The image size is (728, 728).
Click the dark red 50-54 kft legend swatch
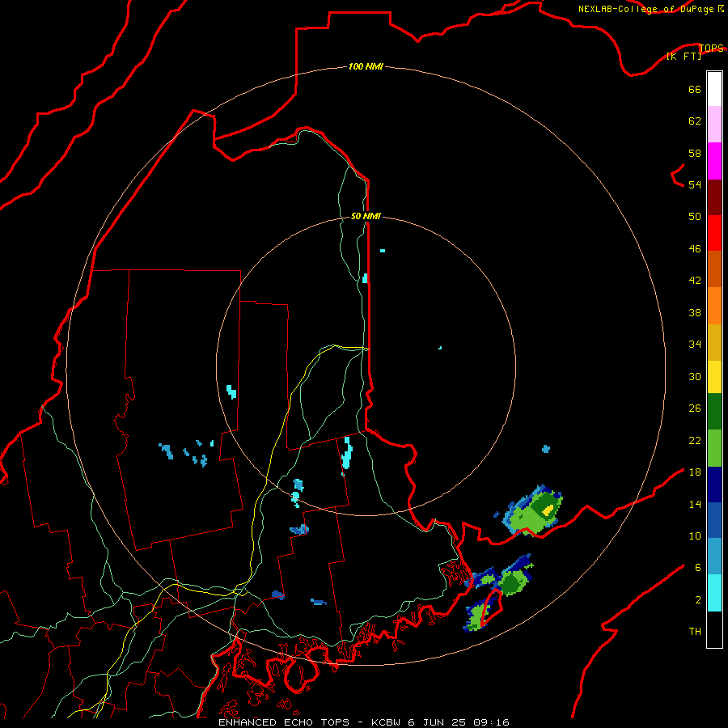[x=714, y=198]
